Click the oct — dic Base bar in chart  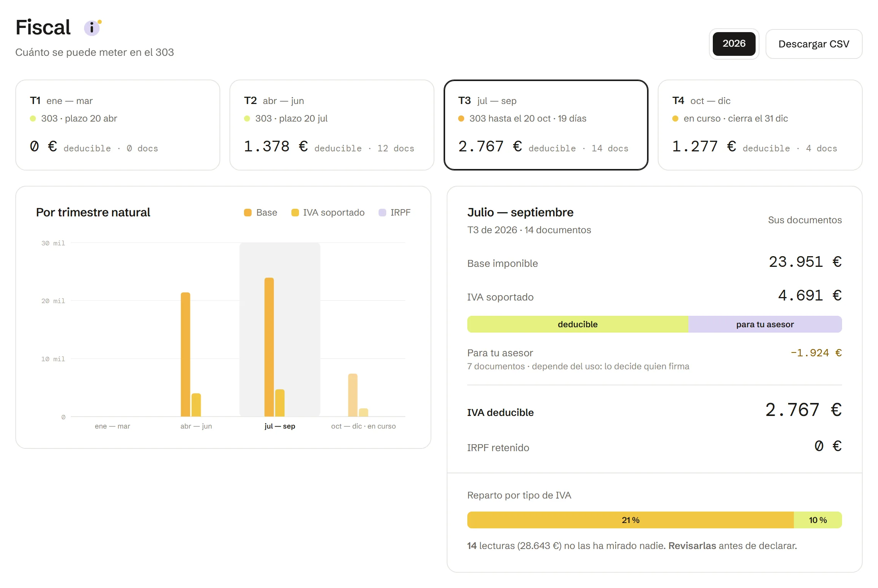[353, 395]
